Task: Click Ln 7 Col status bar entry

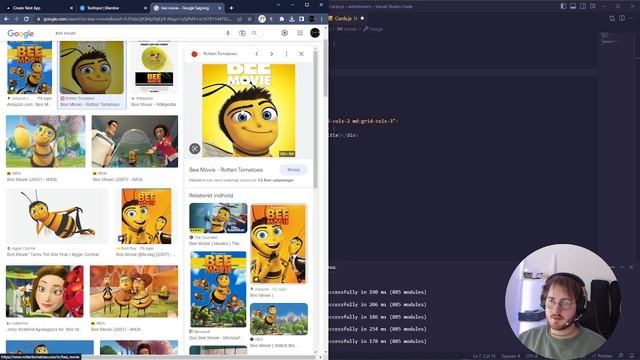Action: pos(484,356)
